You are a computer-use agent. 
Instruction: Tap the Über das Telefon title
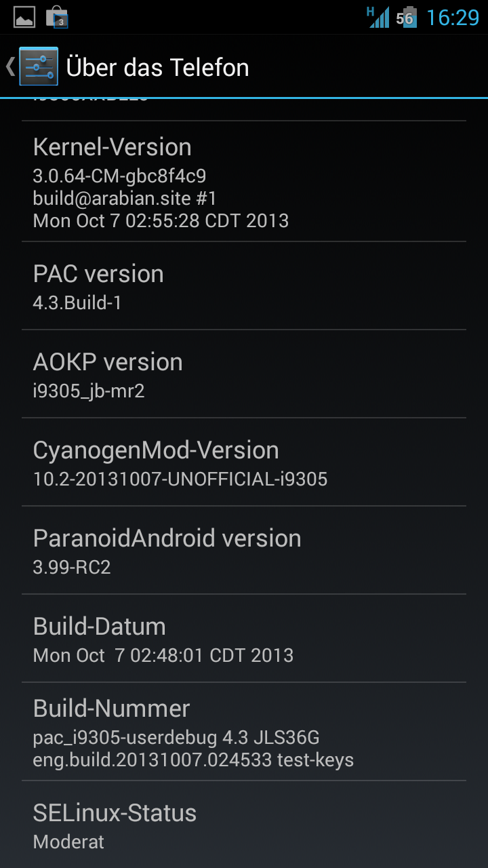(x=157, y=67)
